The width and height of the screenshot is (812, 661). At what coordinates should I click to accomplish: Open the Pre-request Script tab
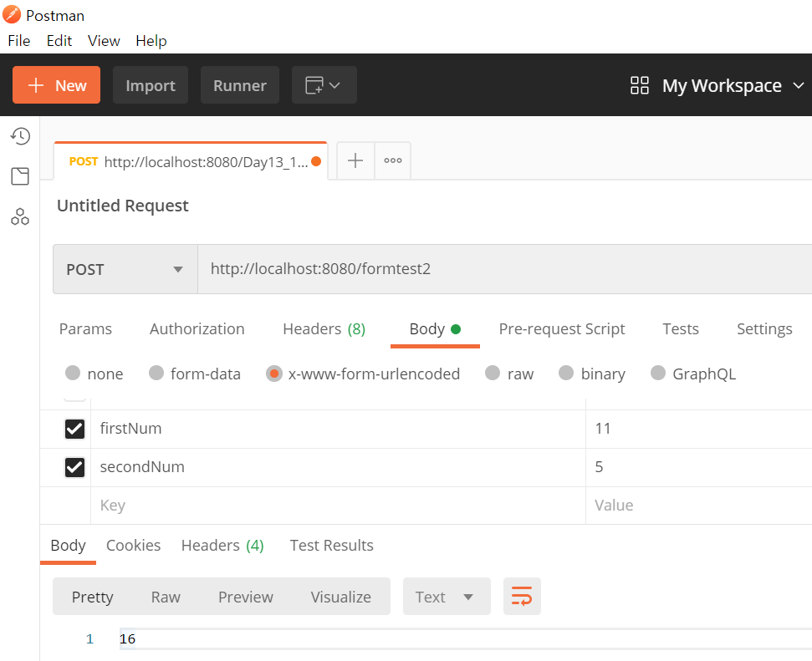(562, 328)
